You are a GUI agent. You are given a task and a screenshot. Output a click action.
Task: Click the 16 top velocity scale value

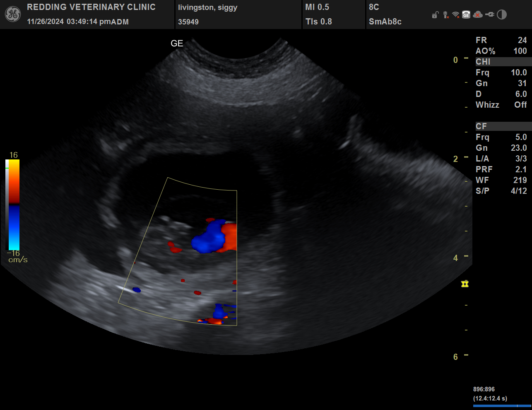14,155
